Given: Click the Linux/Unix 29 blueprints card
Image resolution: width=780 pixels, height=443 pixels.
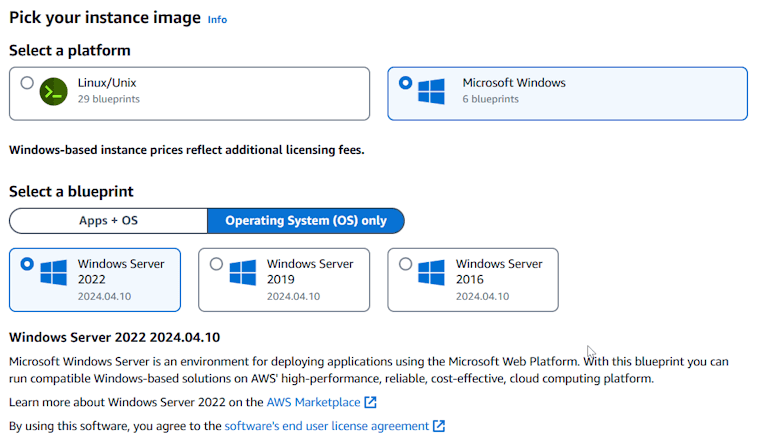Looking at the screenshot, I should pyautogui.click(x=190, y=93).
